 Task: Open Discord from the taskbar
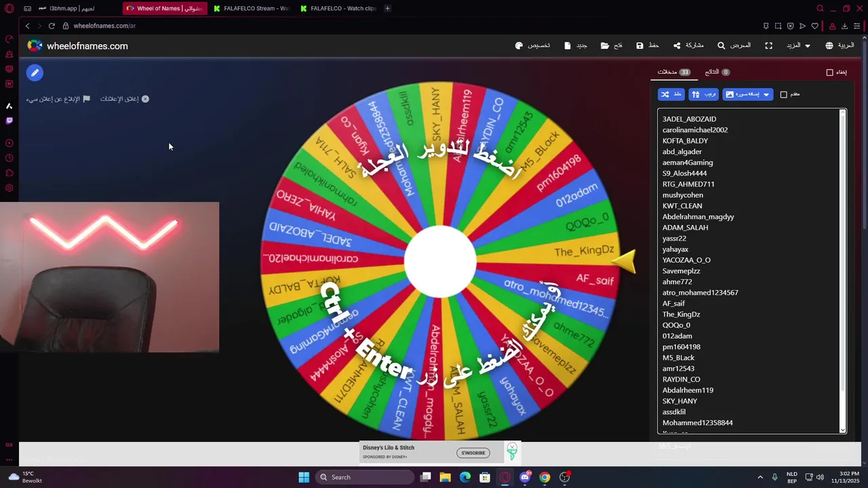(x=525, y=477)
